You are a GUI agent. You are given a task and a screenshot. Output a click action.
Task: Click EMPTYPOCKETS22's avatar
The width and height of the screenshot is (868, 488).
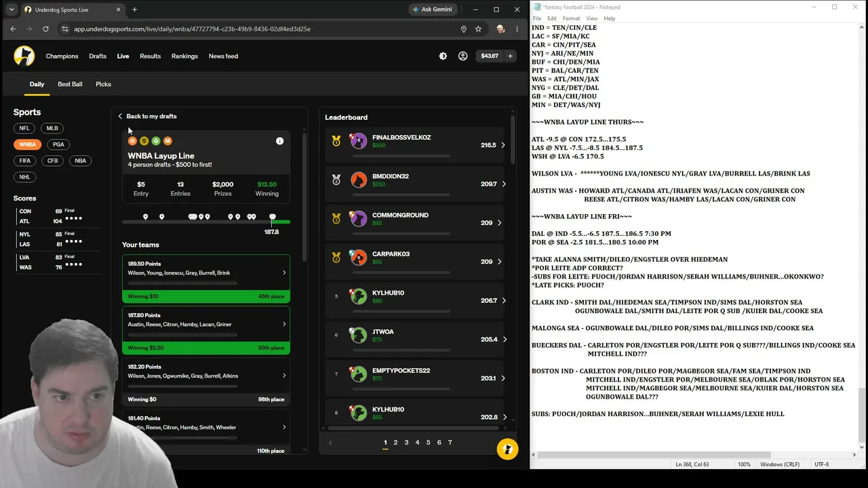(358, 374)
